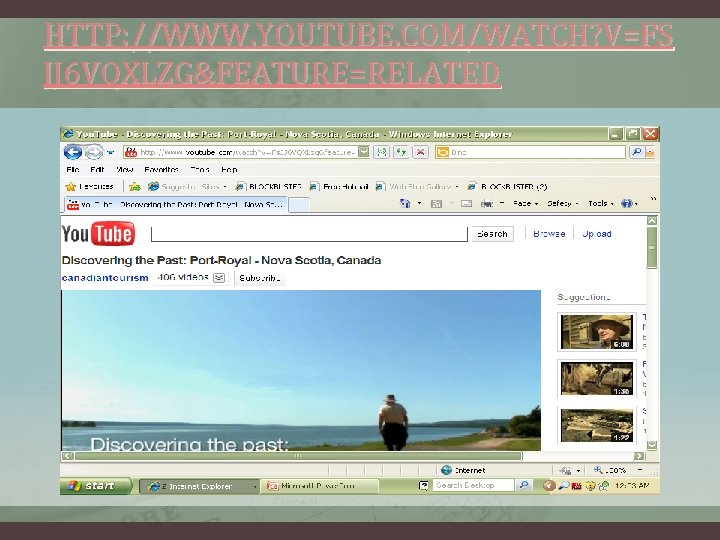Screen dimensions: 720x540
Task: Open a new blank browser tab
Action: (x=299, y=205)
